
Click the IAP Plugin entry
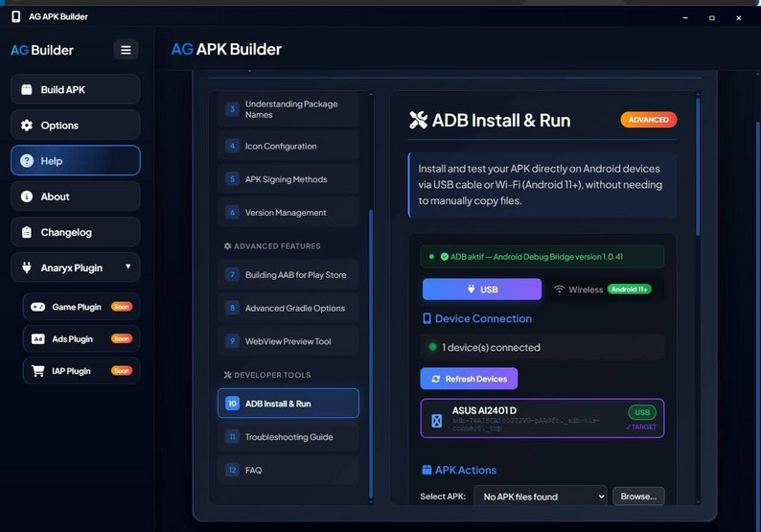81,371
